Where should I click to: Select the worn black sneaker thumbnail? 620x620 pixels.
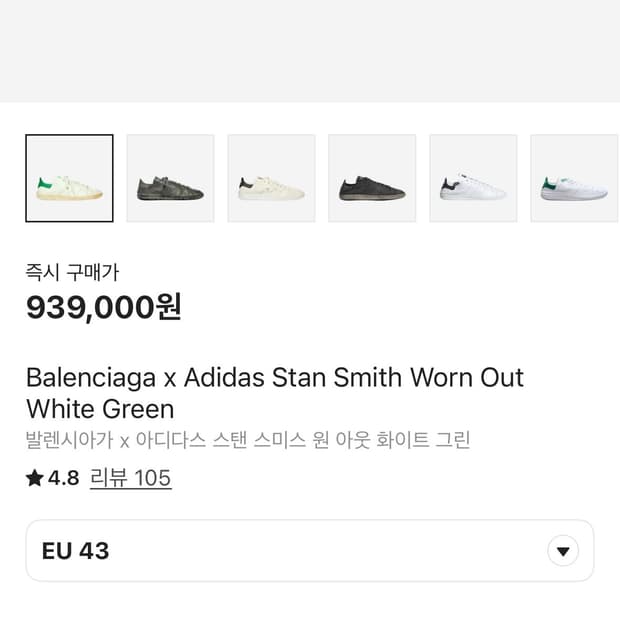point(372,178)
